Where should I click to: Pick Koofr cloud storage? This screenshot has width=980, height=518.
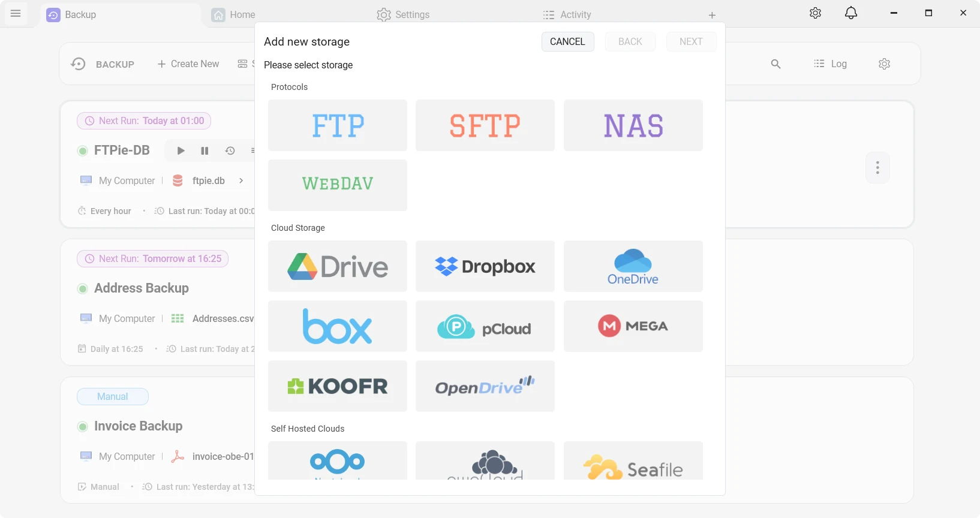(338, 386)
